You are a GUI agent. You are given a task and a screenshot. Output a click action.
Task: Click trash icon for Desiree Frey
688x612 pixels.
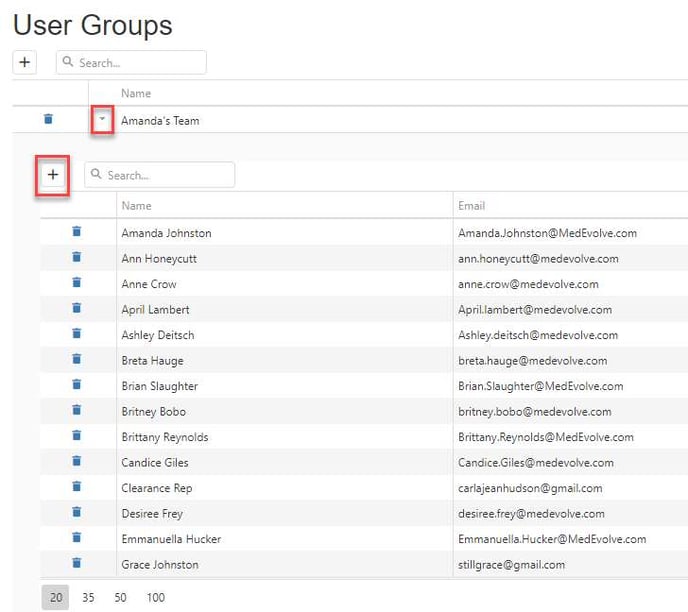pyautogui.click(x=77, y=513)
